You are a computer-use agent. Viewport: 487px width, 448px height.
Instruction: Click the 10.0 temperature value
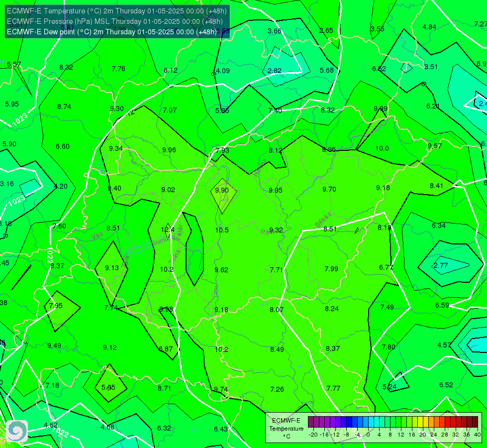pyautogui.click(x=382, y=149)
